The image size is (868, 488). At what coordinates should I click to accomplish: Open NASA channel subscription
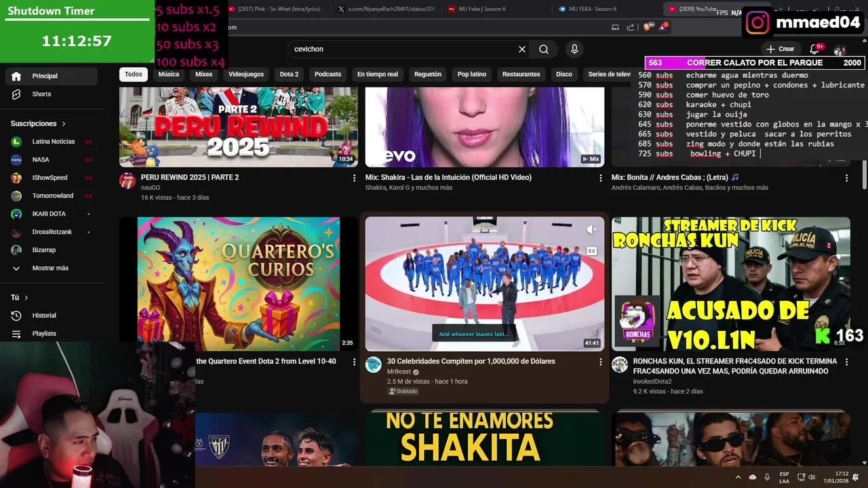pyautogui.click(x=51, y=160)
